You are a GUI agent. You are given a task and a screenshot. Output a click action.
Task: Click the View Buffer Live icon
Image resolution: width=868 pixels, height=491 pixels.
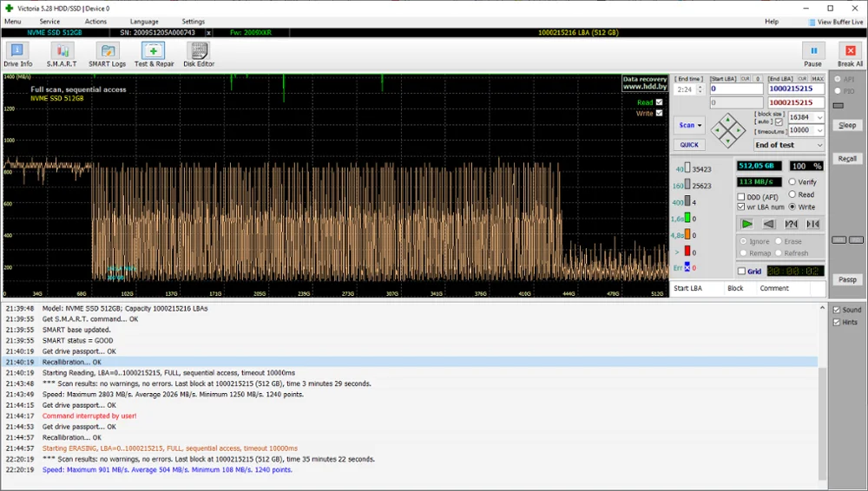pos(812,22)
